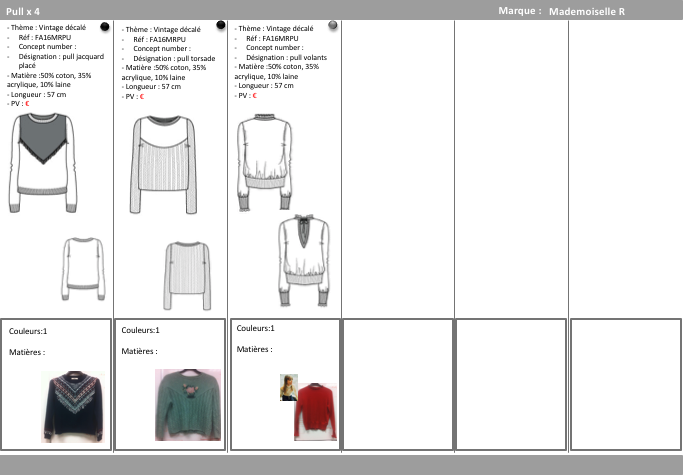Select the smaller torsade pull back sketch
Viewport: 683px width, 475px height.
[187, 275]
